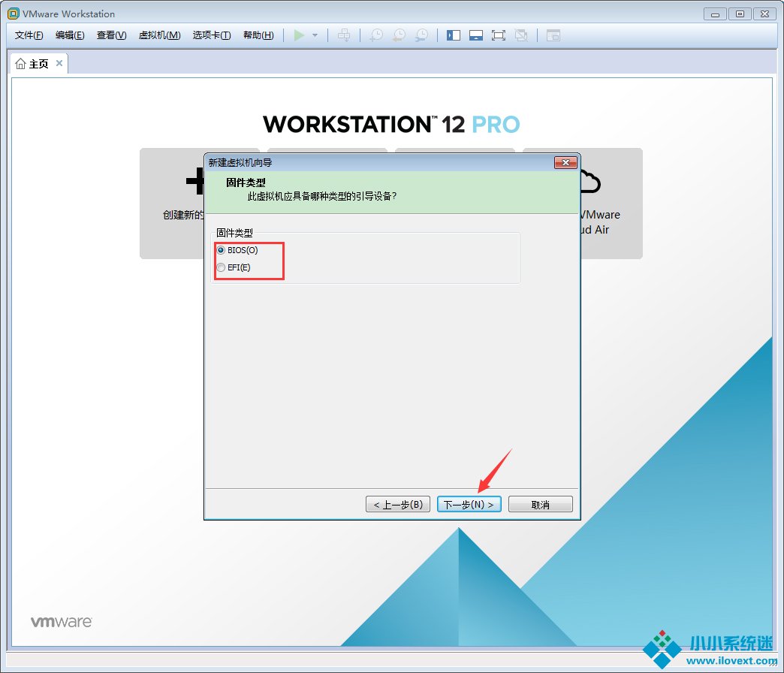Click the console view icon in toolbar
Viewport: 784px width, 673px height.
click(553, 35)
